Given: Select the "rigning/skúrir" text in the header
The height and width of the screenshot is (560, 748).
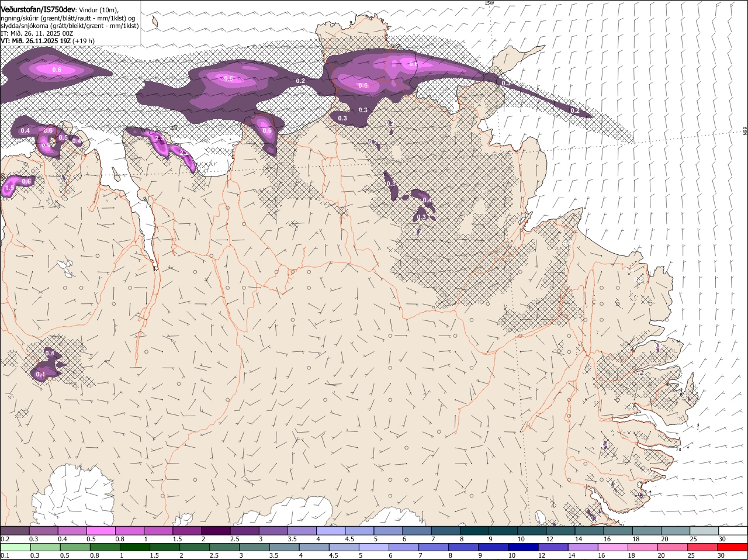Looking at the screenshot, I should pos(20,18).
